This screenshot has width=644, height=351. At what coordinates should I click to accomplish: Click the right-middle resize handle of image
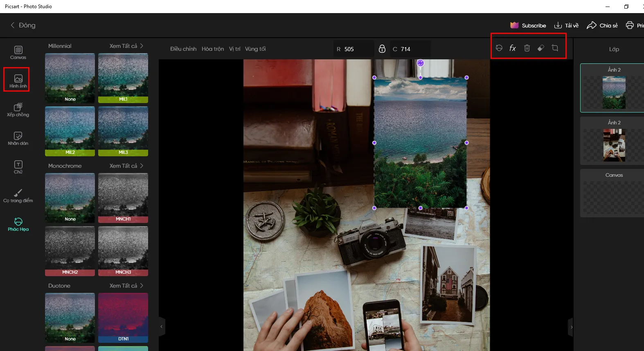click(466, 143)
